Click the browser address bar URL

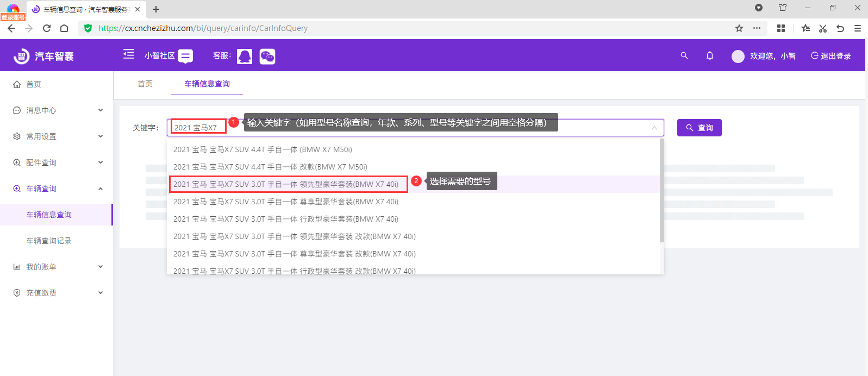point(203,28)
